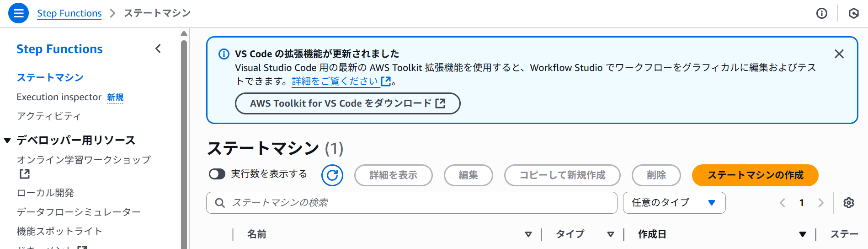The width and height of the screenshot is (868, 249).
Task: Click Step Functions breadcrumb link
Action: pos(69,13)
